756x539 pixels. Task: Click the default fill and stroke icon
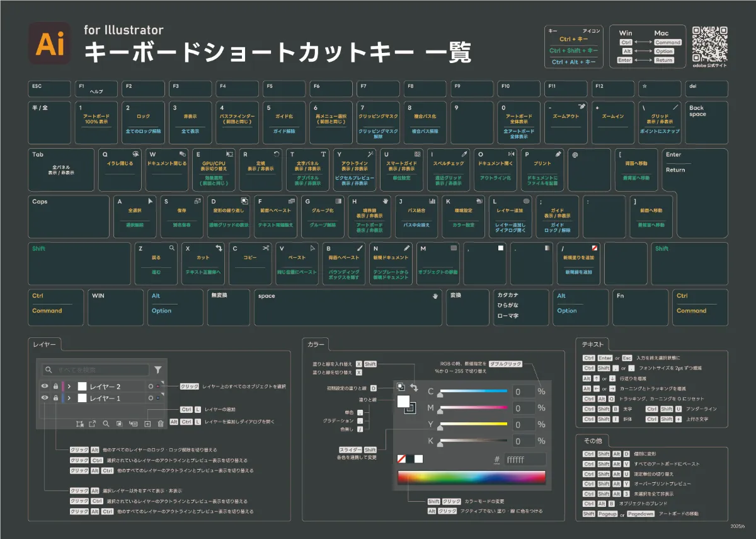coord(401,387)
